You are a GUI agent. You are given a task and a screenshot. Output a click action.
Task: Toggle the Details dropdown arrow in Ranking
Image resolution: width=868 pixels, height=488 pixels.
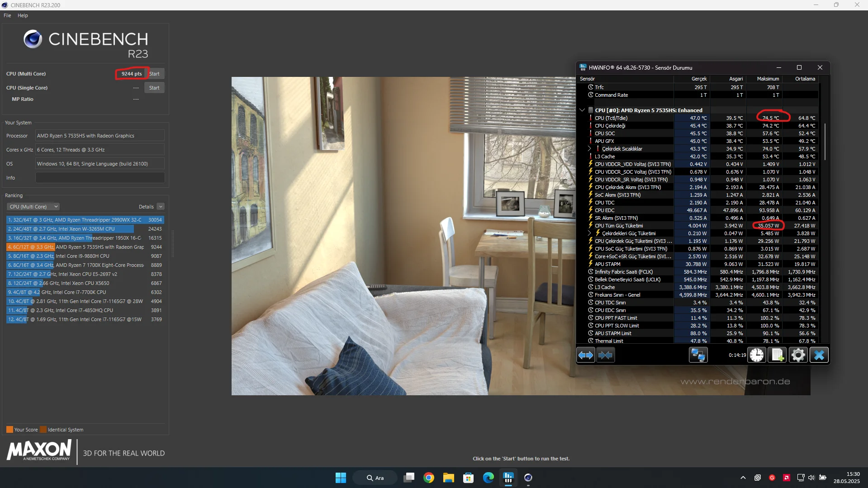161,207
